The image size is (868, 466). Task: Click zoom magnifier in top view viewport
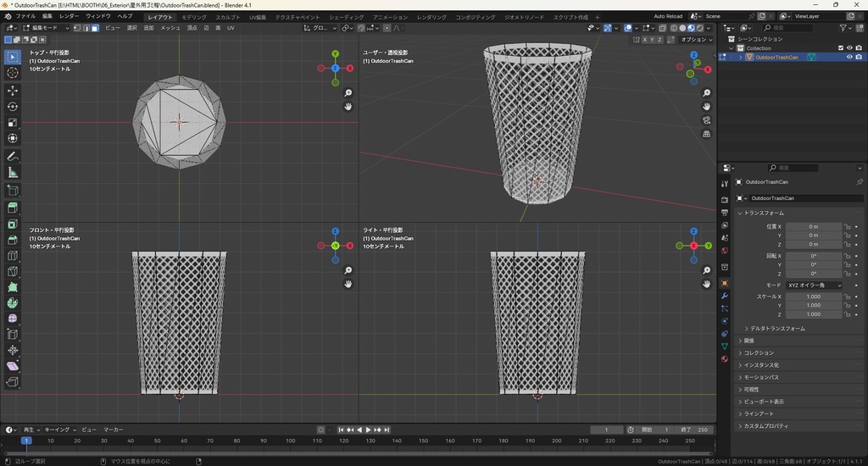[x=348, y=93]
